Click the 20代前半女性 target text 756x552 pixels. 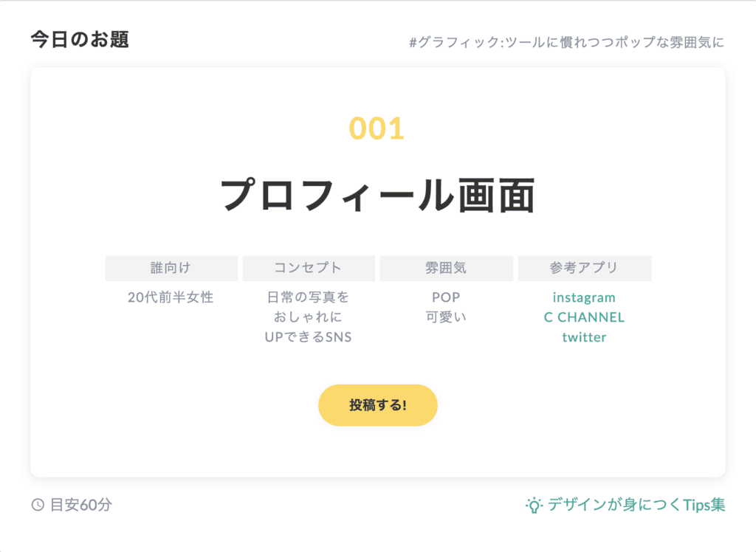171,297
